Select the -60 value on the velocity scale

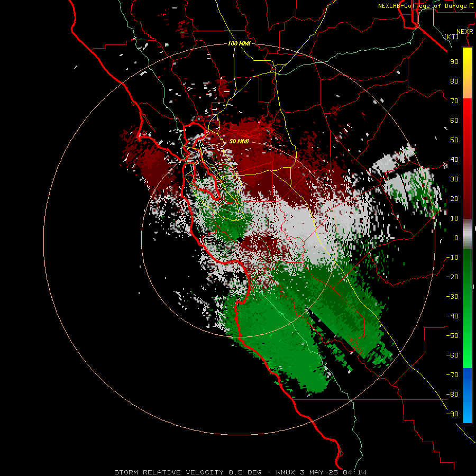point(452,355)
